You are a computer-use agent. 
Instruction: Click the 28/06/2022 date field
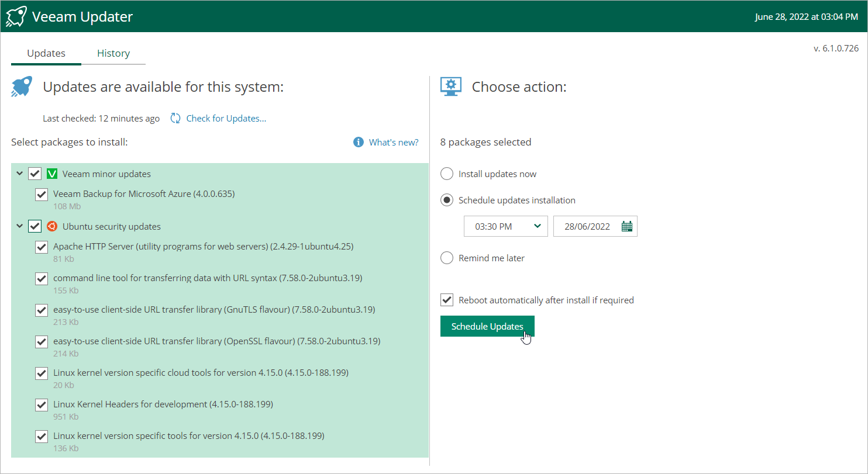(x=595, y=226)
